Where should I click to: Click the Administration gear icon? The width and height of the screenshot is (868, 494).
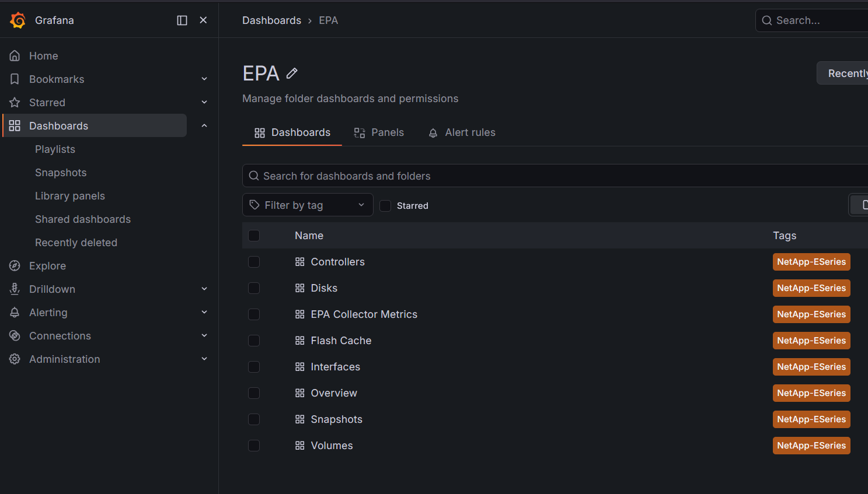pos(15,359)
